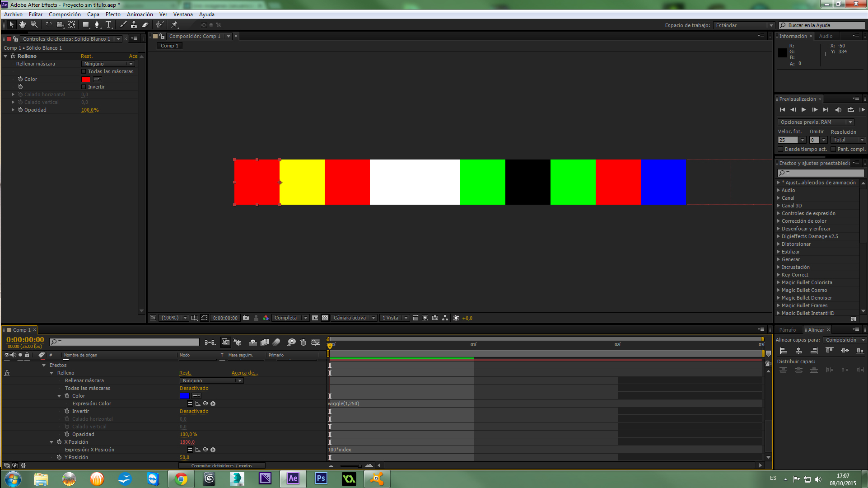The image size is (868, 488).
Task: Select the Clone Stamp tool
Action: pyautogui.click(x=134, y=25)
